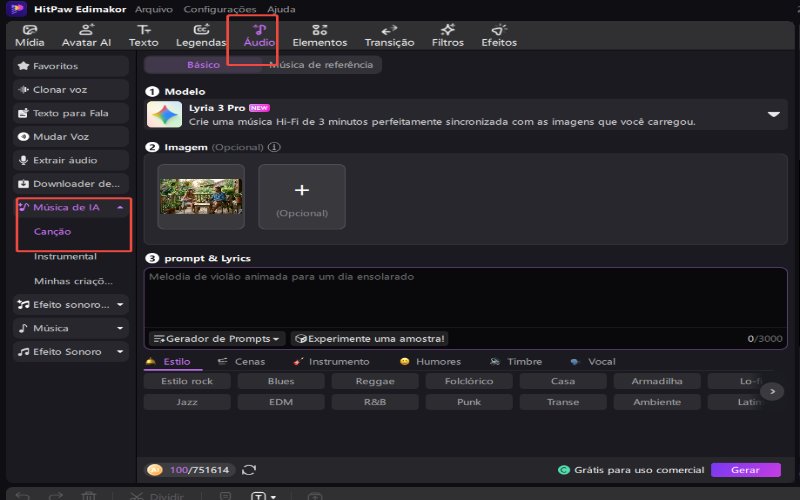Select Canção under Música de IA
The height and width of the screenshot is (500, 800).
click(53, 231)
